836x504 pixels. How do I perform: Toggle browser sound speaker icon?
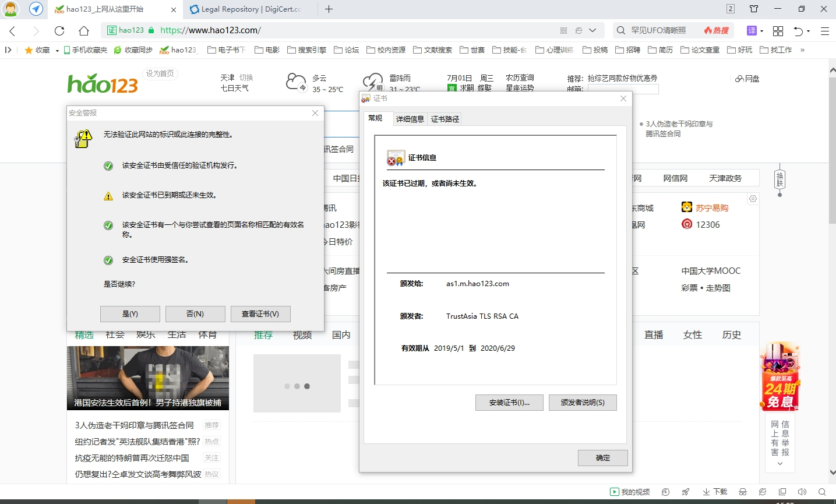click(802, 492)
